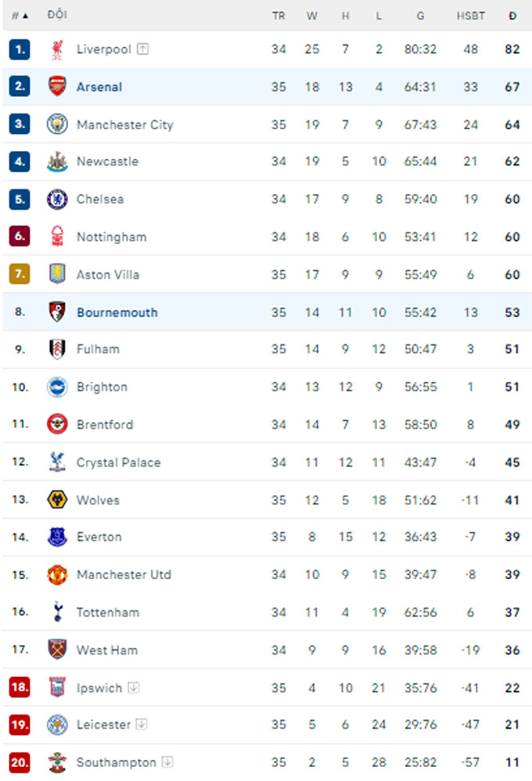Click the relegation arrow icon beside Southampton

tap(167, 762)
